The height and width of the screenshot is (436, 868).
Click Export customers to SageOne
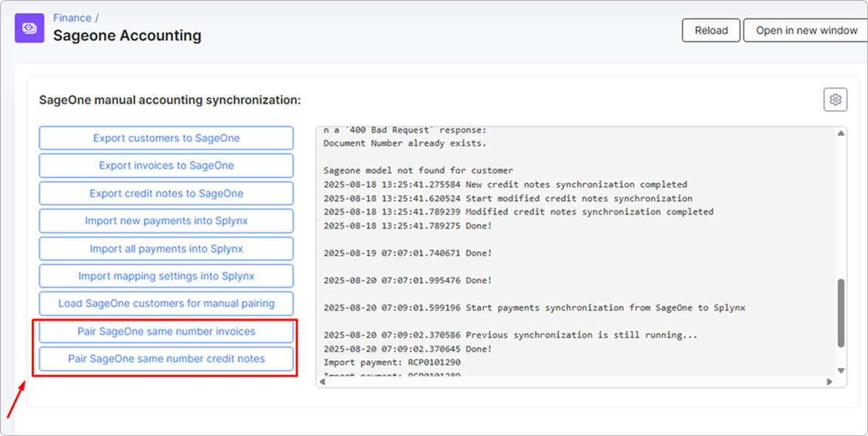point(166,138)
